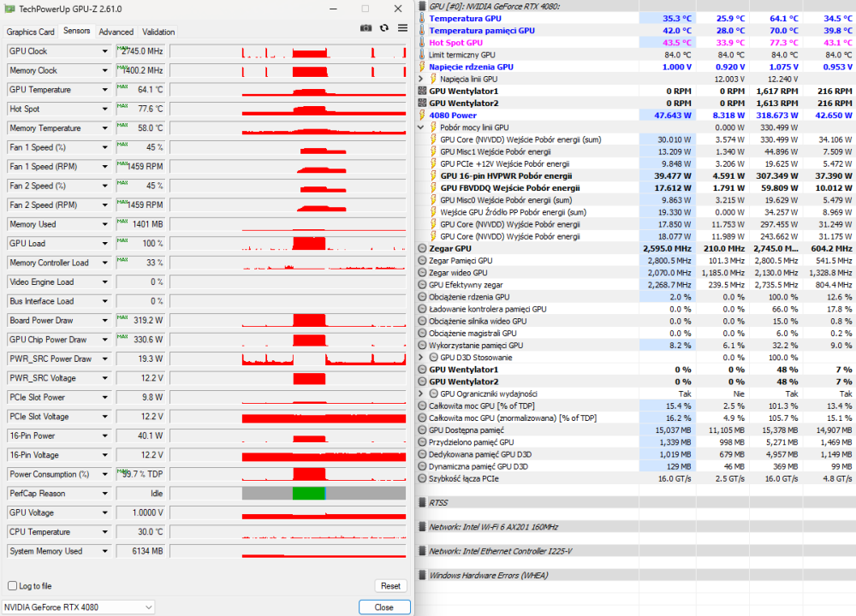Click the Reset button in GPU-Z

click(x=390, y=585)
